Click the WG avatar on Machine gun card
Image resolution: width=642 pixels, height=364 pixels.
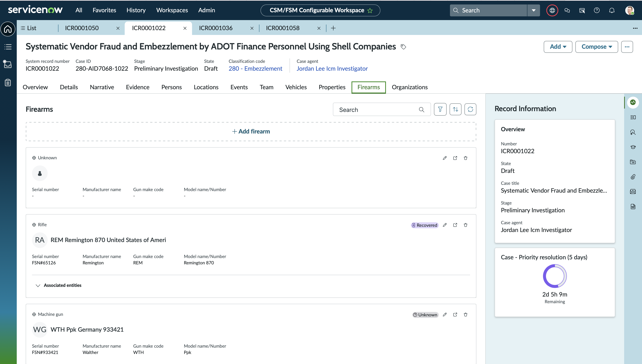40,329
